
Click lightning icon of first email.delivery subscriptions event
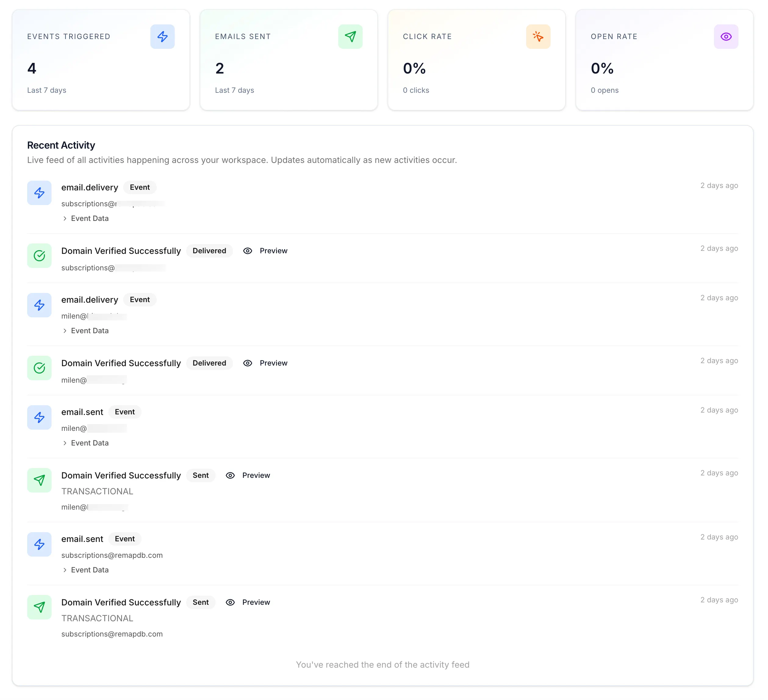pyautogui.click(x=39, y=193)
